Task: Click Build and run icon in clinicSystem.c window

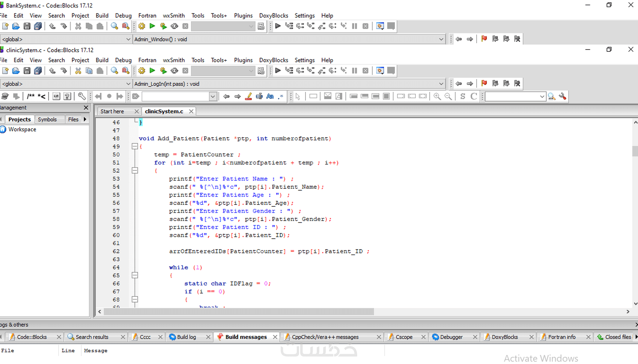Action: [x=163, y=71]
